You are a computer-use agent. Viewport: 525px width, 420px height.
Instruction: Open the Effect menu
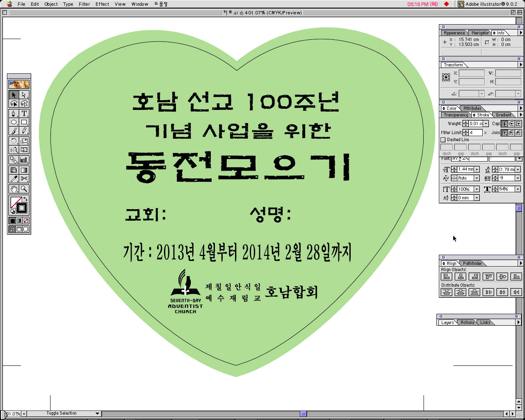102,4
